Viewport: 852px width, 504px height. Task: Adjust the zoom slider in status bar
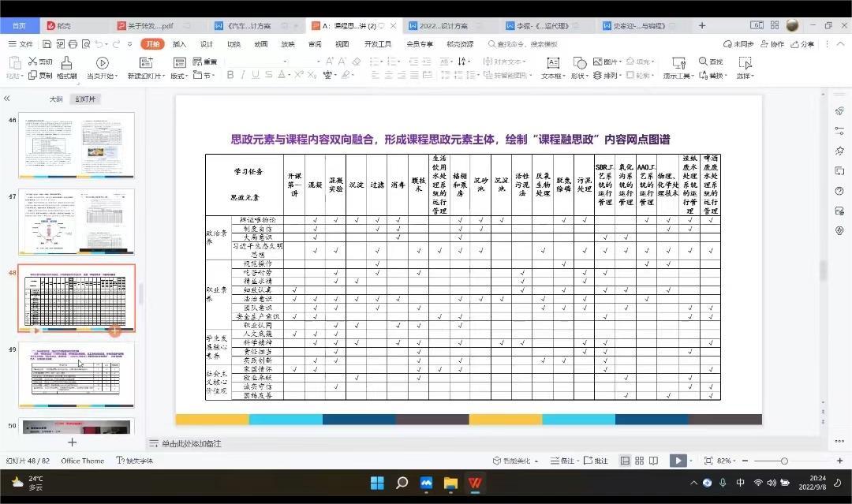(783, 461)
